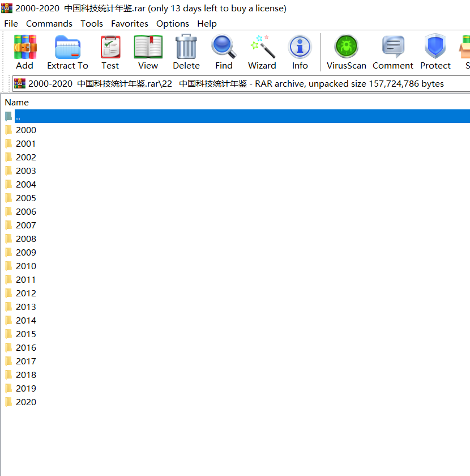Screen dimensions: 470x476
Task: Click the folder icon beside 2003
Action: click(x=8, y=171)
